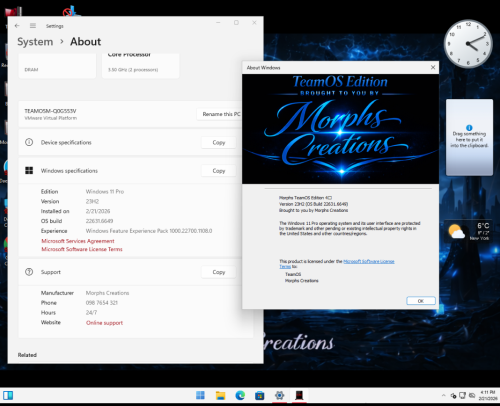Click the Device specifications info icon
This screenshot has width=500, height=406.
pyautogui.click(x=29, y=142)
